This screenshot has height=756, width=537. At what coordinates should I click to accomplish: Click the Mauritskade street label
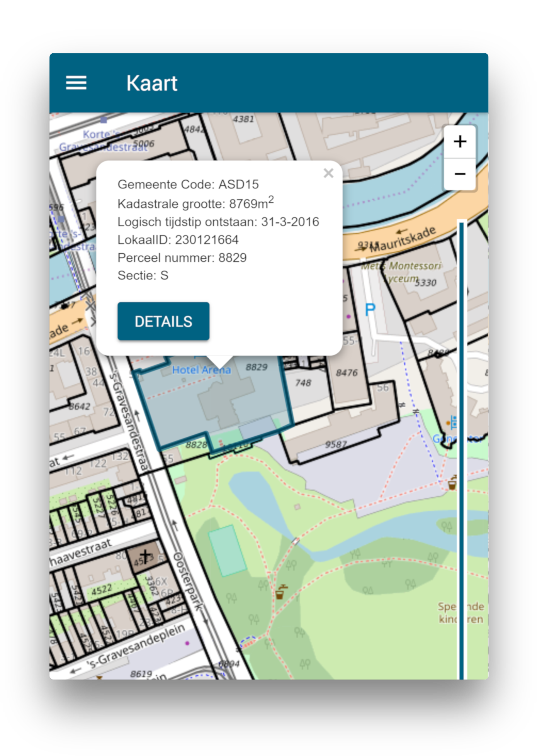point(403,240)
